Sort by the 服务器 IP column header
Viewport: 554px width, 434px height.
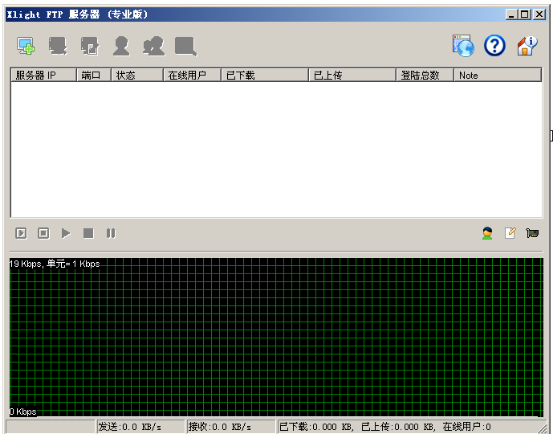[x=43, y=75]
